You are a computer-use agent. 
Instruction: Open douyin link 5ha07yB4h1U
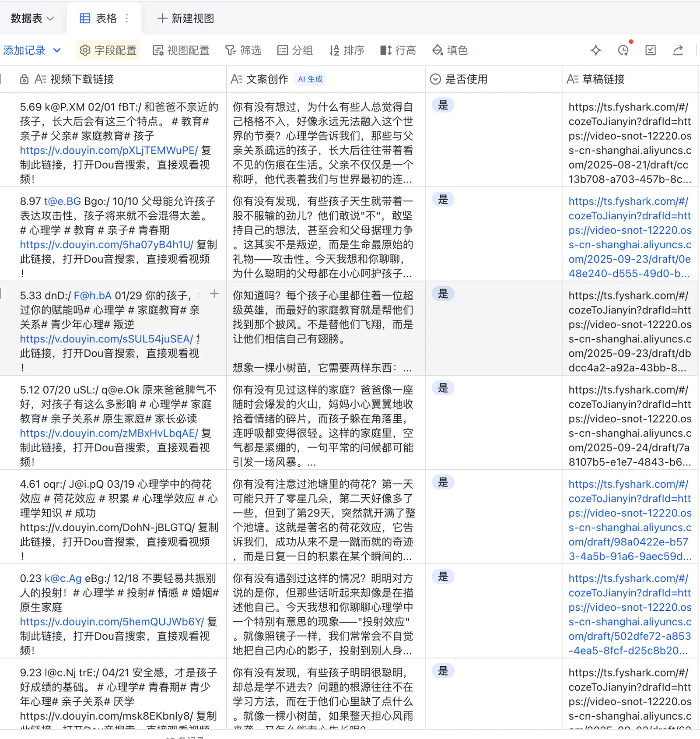[x=106, y=244]
